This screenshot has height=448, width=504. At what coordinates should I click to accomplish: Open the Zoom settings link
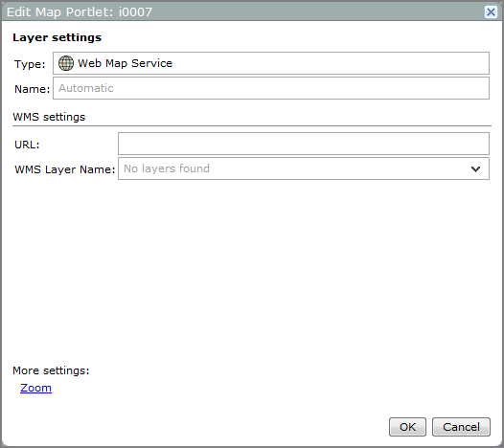pyautogui.click(x=35, y=388)
